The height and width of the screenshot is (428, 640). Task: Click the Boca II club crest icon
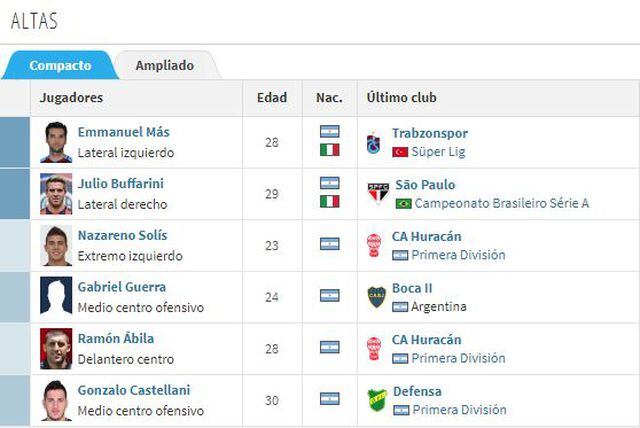(x=376, y=296)
